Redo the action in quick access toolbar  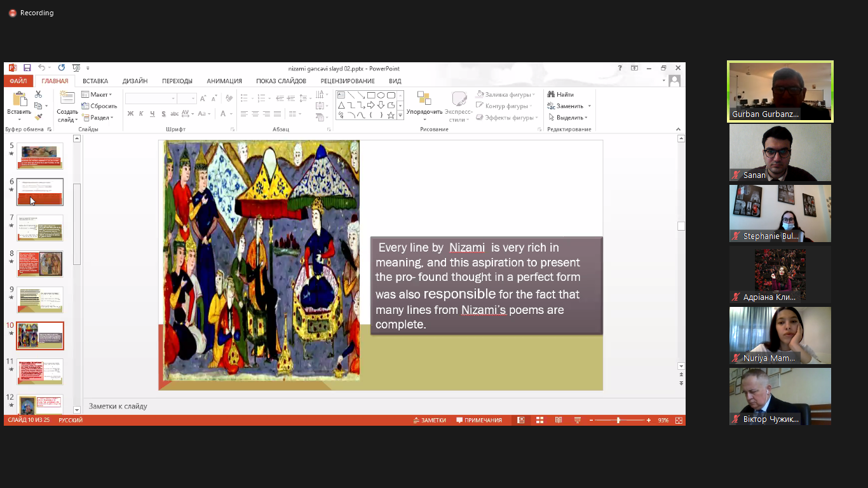pyautogui.click(x=61, y=68)
